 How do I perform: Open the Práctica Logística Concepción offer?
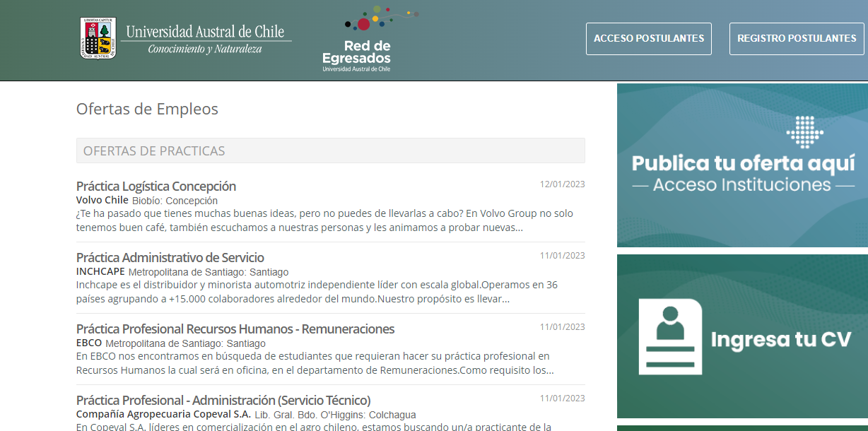156,186
